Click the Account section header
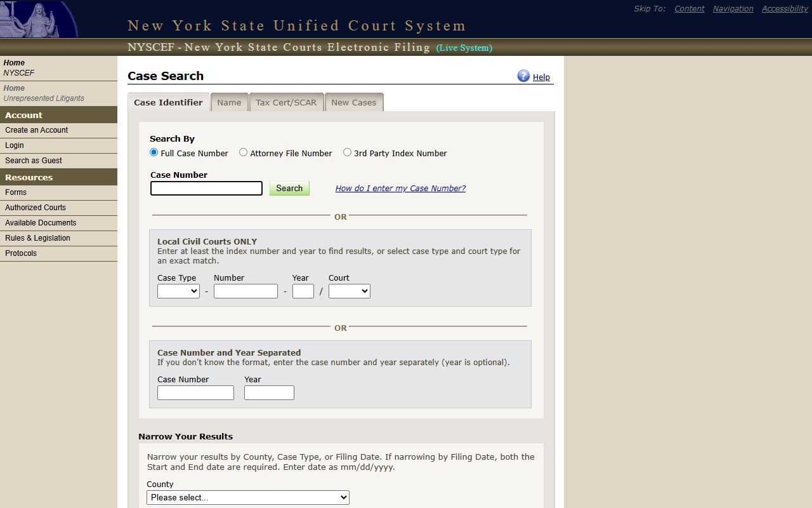The height and width of the screenshot is (508, 812). point(58,115)
